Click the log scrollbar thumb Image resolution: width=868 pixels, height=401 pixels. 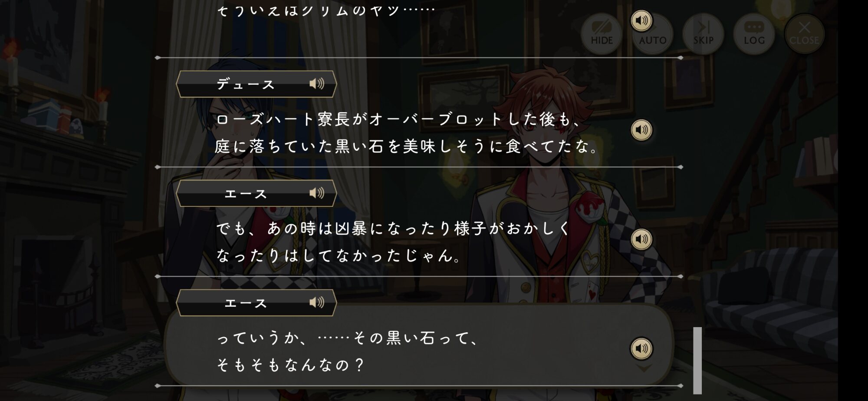click(x=697, y=360)
